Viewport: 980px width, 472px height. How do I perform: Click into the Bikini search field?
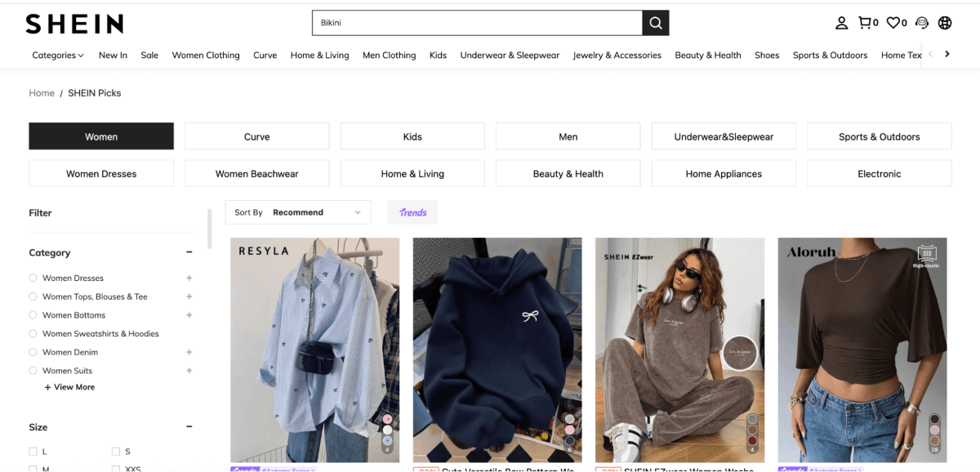[477, 23]
